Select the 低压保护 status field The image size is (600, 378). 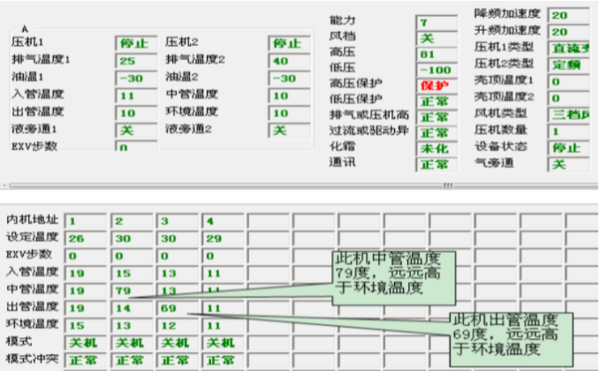437,101
